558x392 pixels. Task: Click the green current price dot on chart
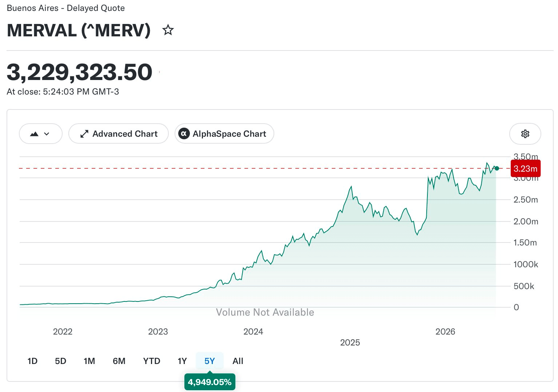point(497,168)
